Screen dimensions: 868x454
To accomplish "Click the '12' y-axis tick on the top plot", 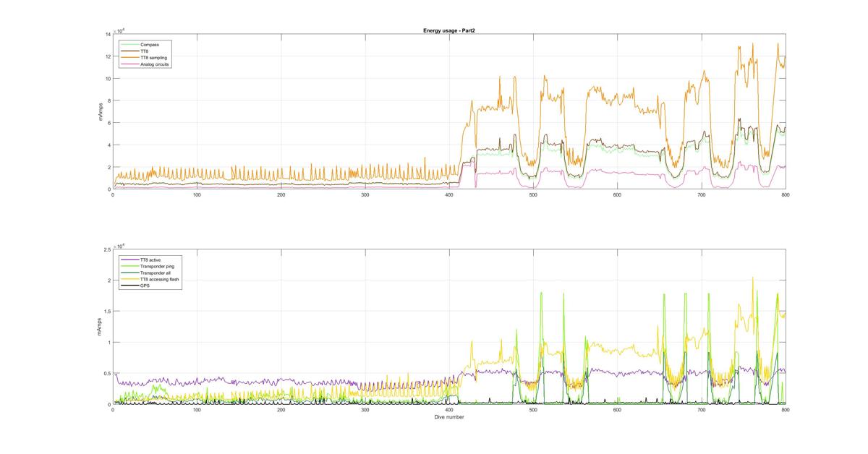I will click(x=108, y=56).
